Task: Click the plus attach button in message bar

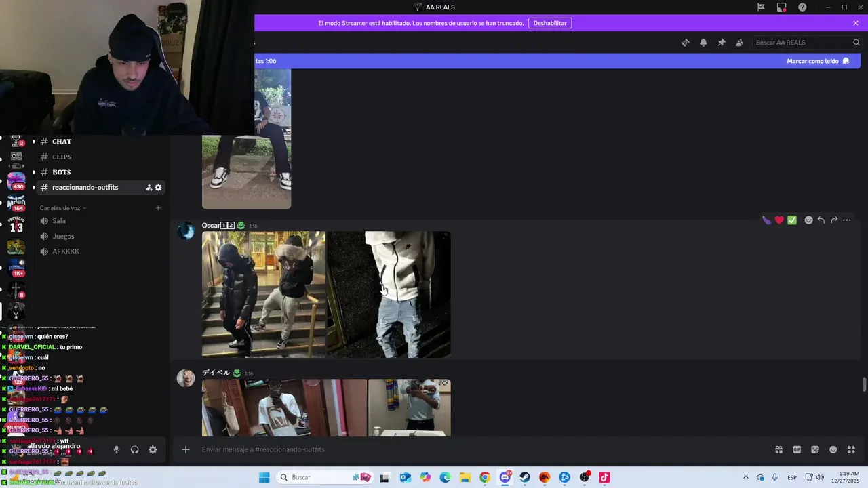Action: 185,449
